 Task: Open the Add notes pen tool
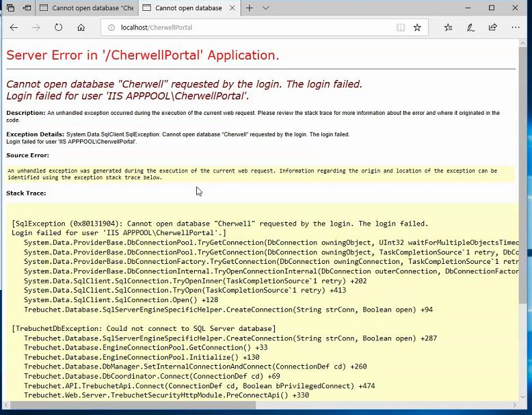[x=470, y=27]
